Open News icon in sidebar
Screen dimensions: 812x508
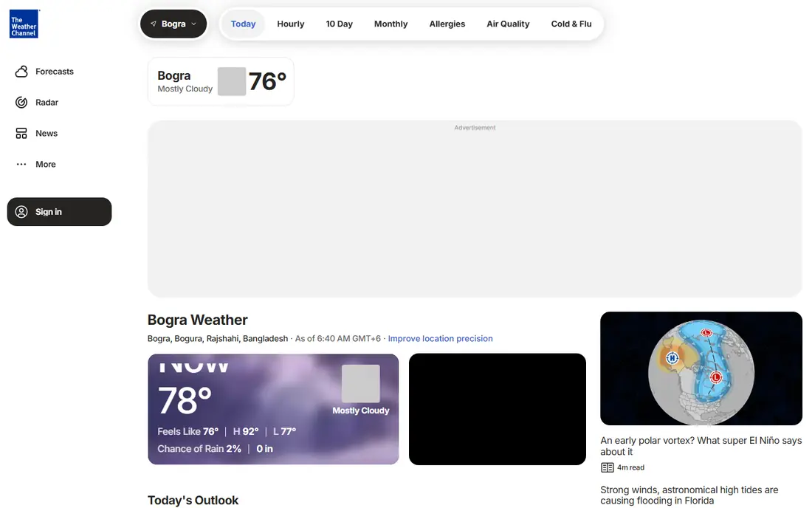(x=21, y=134)
